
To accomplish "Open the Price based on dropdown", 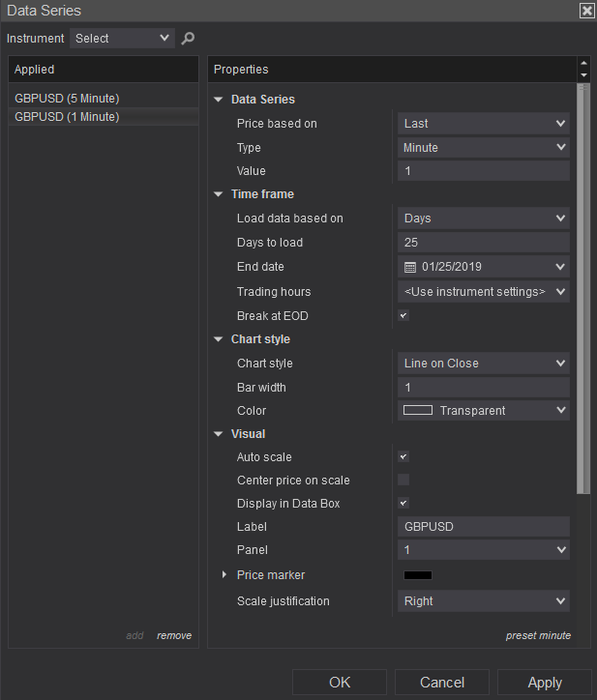I will (484, 124).
